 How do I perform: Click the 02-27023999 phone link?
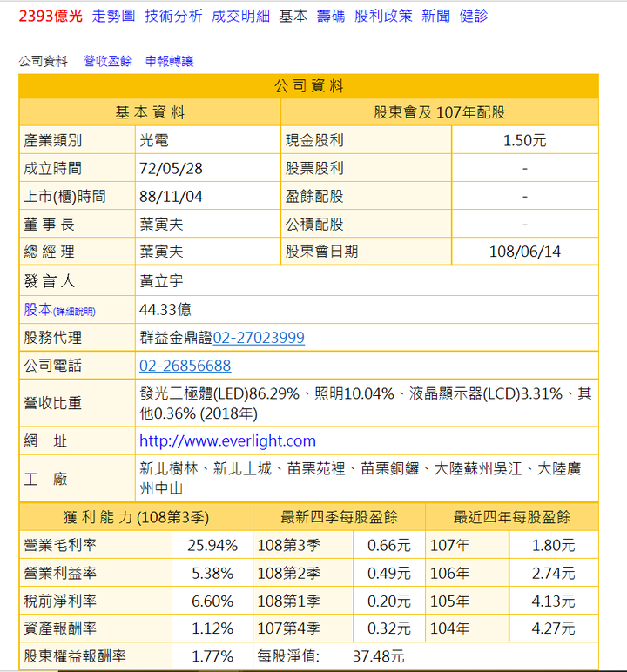(x=259, y=338)
